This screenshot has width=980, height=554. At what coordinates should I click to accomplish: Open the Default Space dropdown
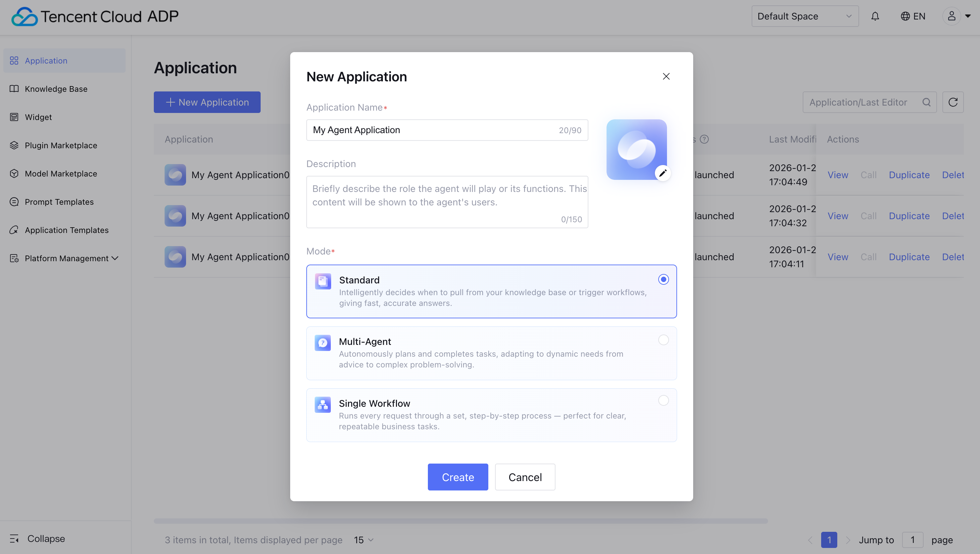[805, 16]
